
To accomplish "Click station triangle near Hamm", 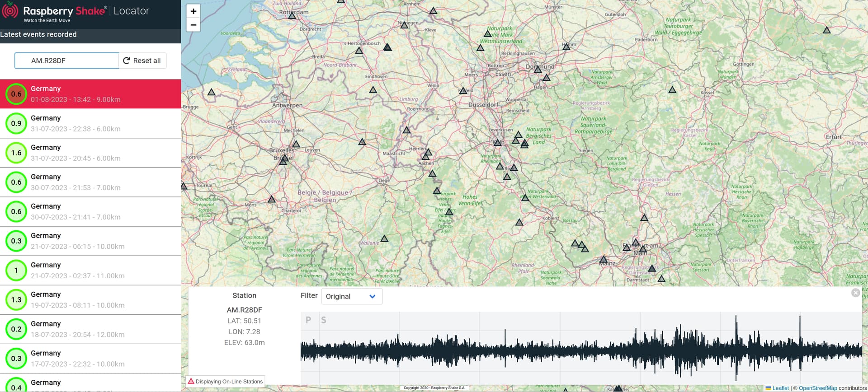I will 566,47.
